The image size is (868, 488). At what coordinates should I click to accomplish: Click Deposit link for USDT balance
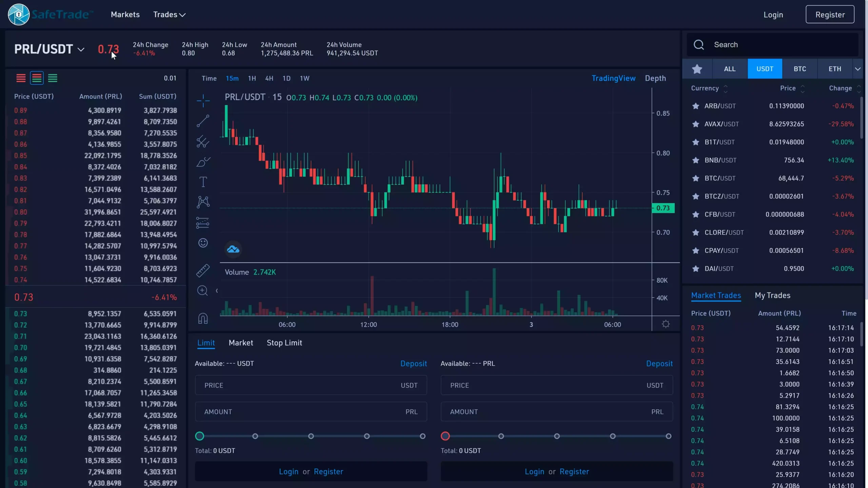[x=413, y=364]
